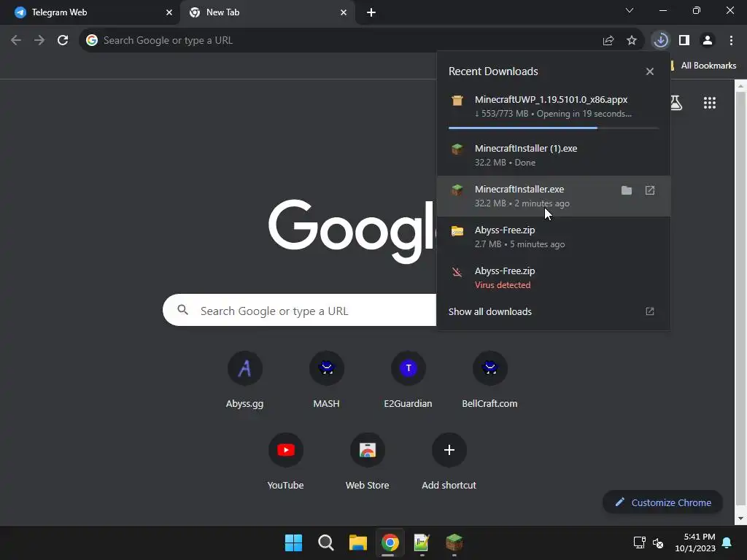Viewport: 747px width, 560px height.
Task: Open the YouTube shortcut
Action: tap(285, 462)
